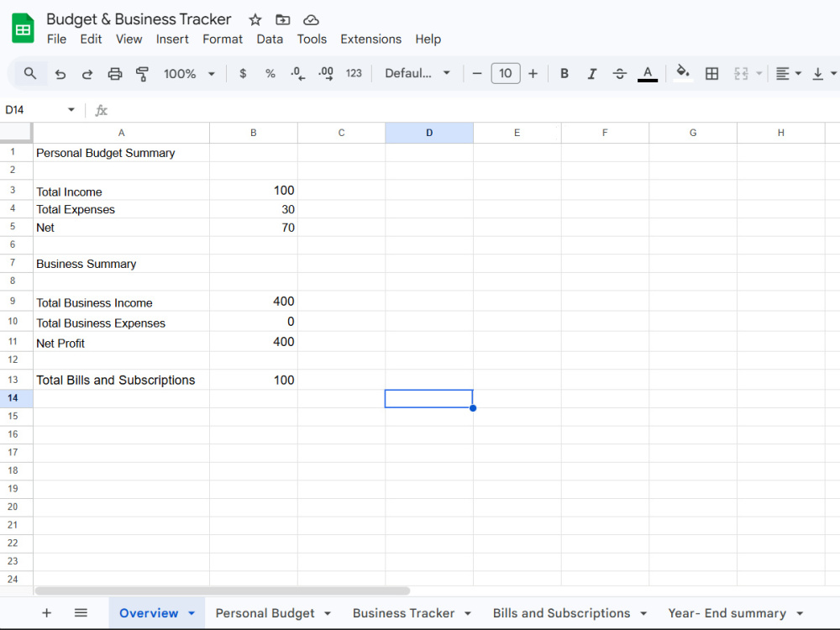Increase decimal places
This screenshot has width=840, height=630.
tap(326, 73)
